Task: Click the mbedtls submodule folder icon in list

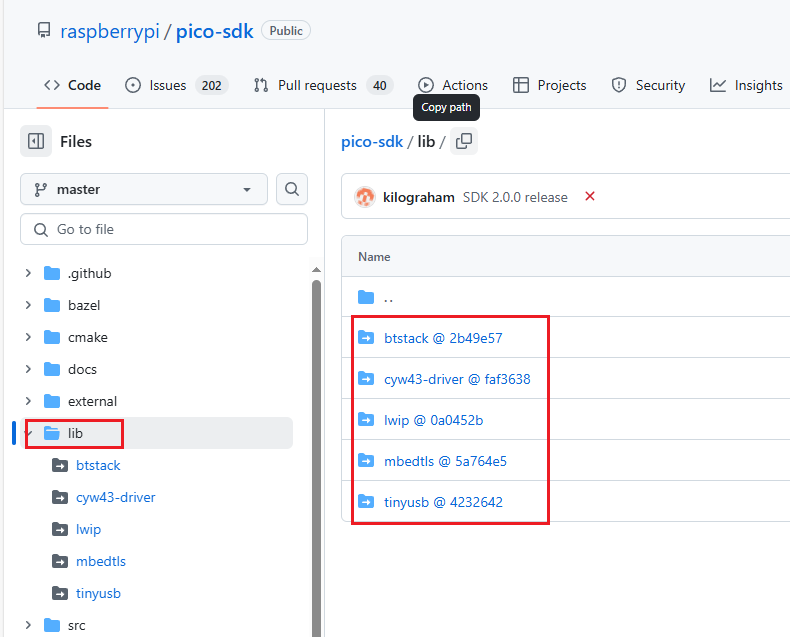Action: click(x=366, y=460)
